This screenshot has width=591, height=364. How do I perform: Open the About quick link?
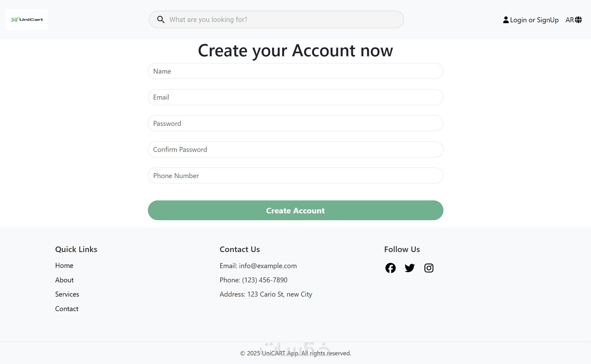pos(64,280)
